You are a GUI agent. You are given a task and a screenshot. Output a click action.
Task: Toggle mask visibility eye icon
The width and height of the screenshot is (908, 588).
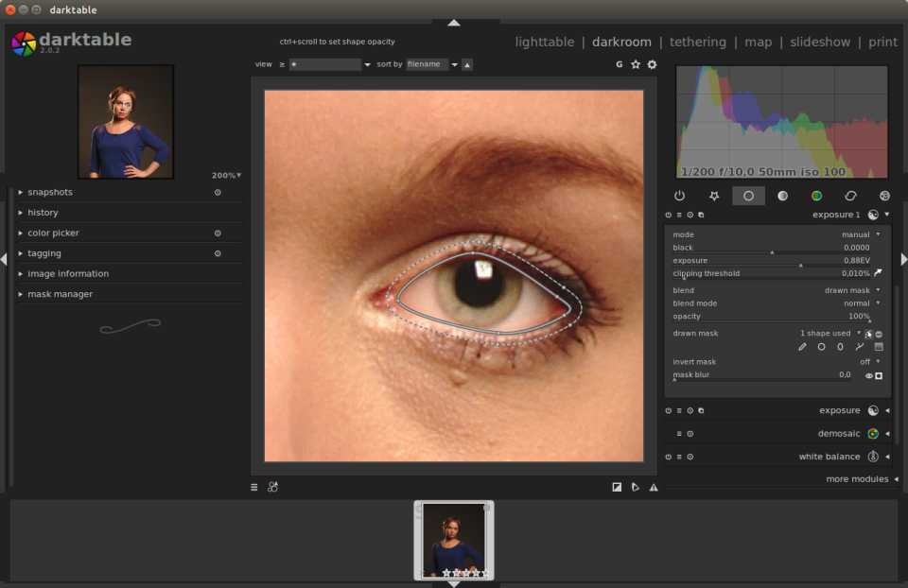pyautogui.click(x=868, y=375)
